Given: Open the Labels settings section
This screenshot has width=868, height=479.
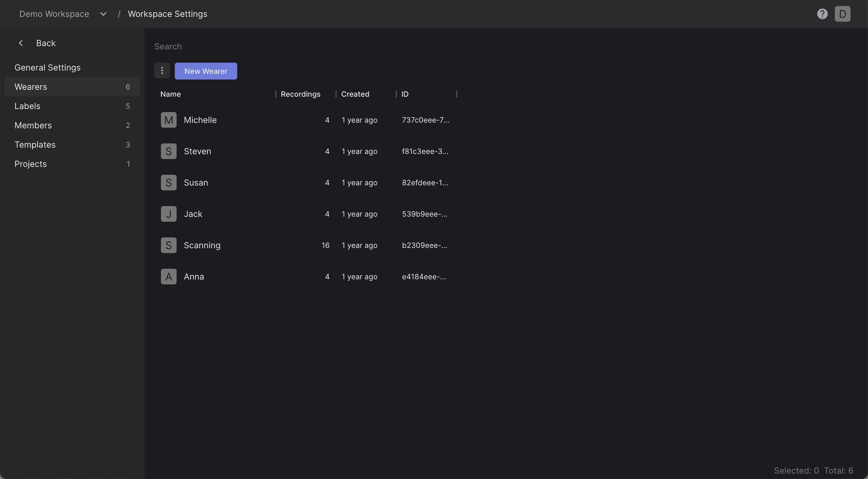Looking at the screenshot, I should (27, 106).
